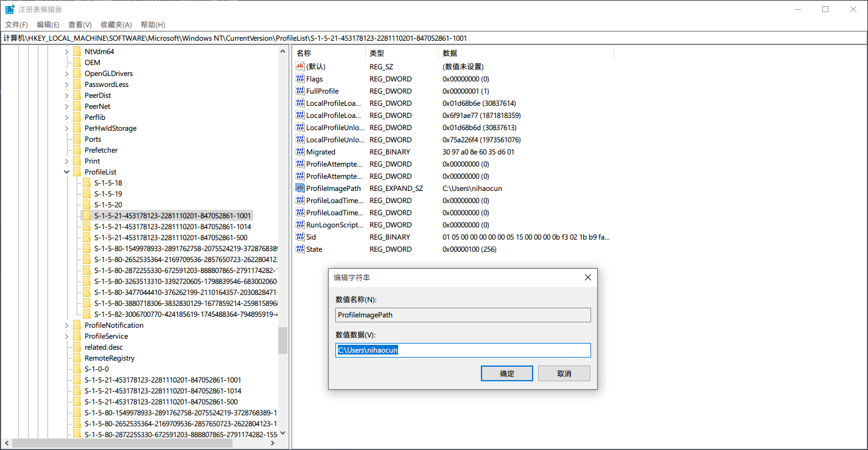This screenshot has height=450, width=868.
Task: Open the 文件(F) menu
Action: click(x=16, y=25)
